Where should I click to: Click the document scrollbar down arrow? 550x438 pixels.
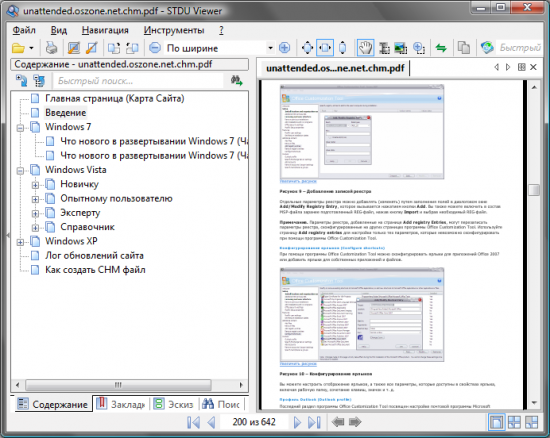pos(534,403)
